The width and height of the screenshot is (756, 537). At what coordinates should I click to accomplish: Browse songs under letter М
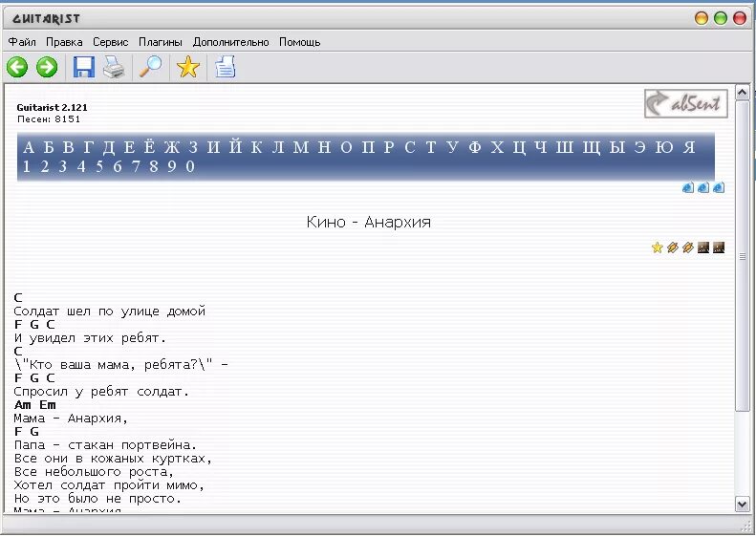pyautogui.click(x=301, y=147)
